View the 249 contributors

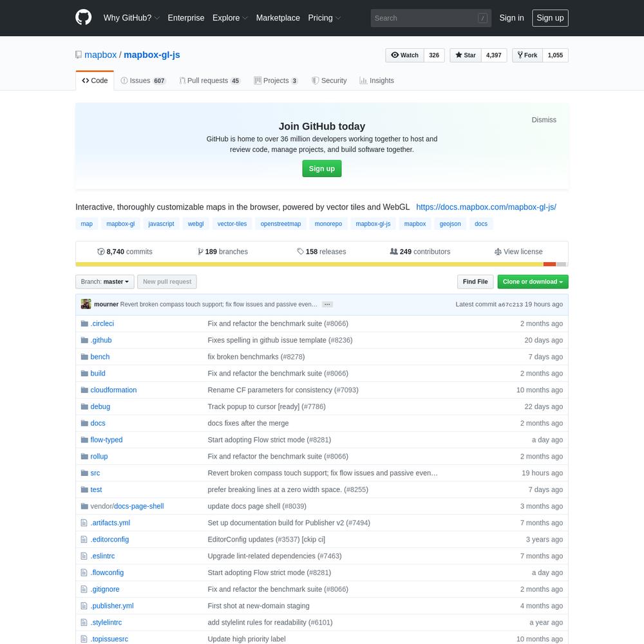pyautogui.click(x=420, y=252)
